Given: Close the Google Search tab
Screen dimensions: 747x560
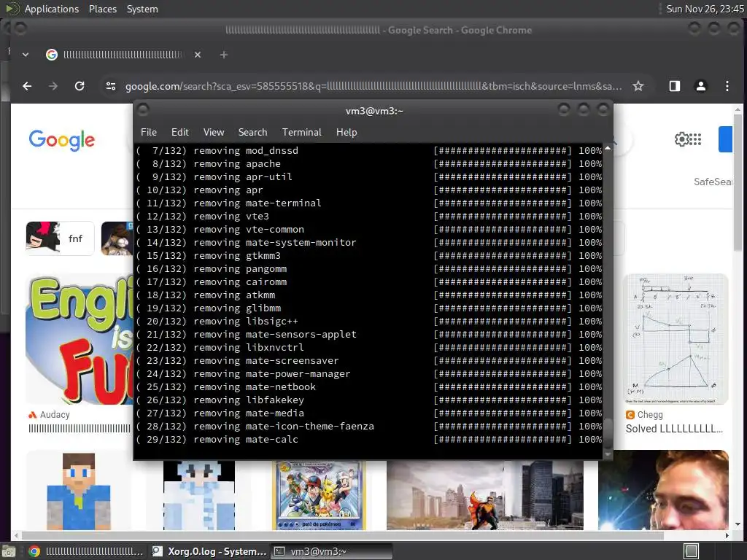Looking at the screenshot, I should (197, 55).
